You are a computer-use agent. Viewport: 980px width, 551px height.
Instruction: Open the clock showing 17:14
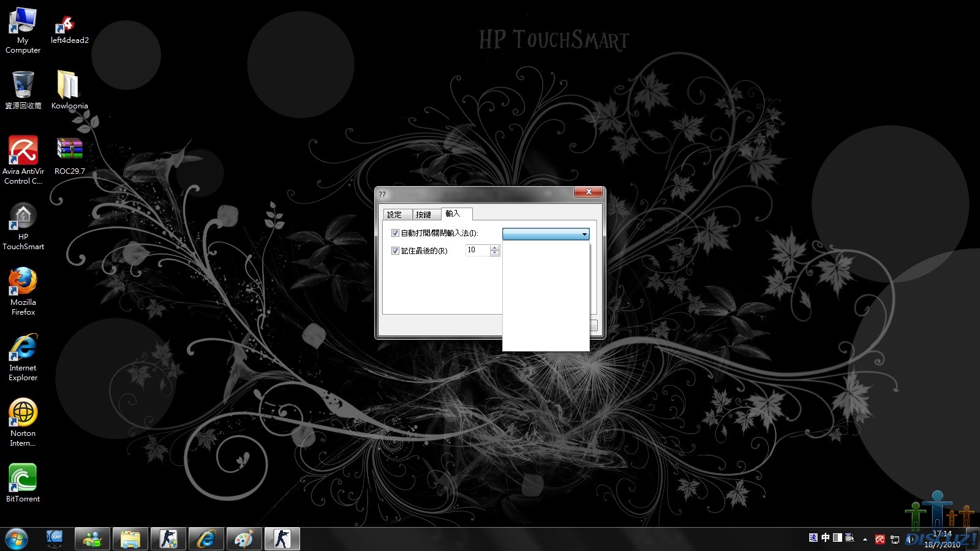tap(942, 539)
